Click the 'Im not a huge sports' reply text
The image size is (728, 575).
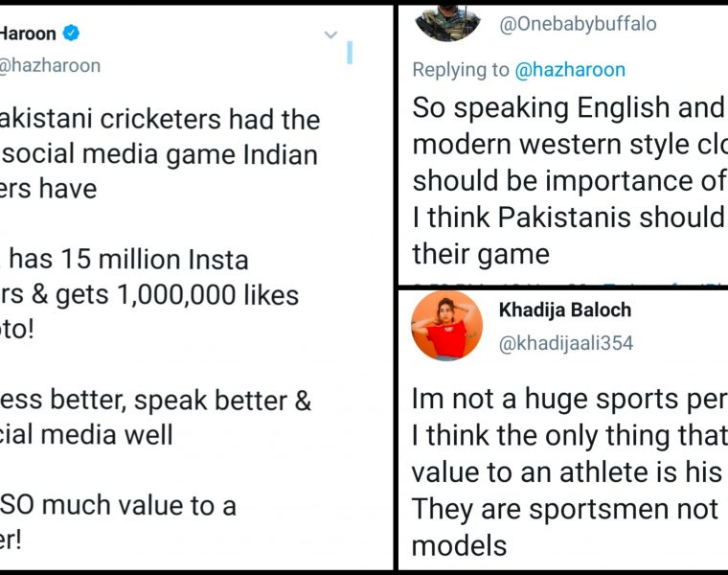tap(567, 399)
